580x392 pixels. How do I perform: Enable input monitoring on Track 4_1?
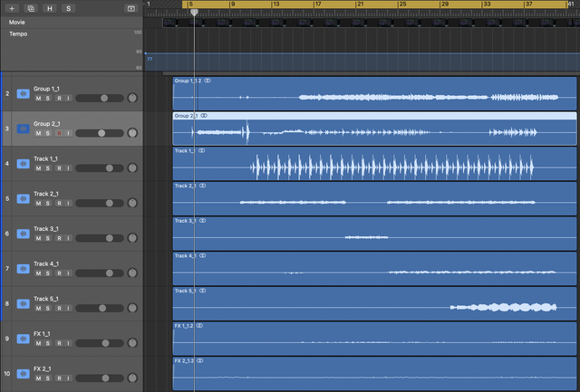coord(69,273)
